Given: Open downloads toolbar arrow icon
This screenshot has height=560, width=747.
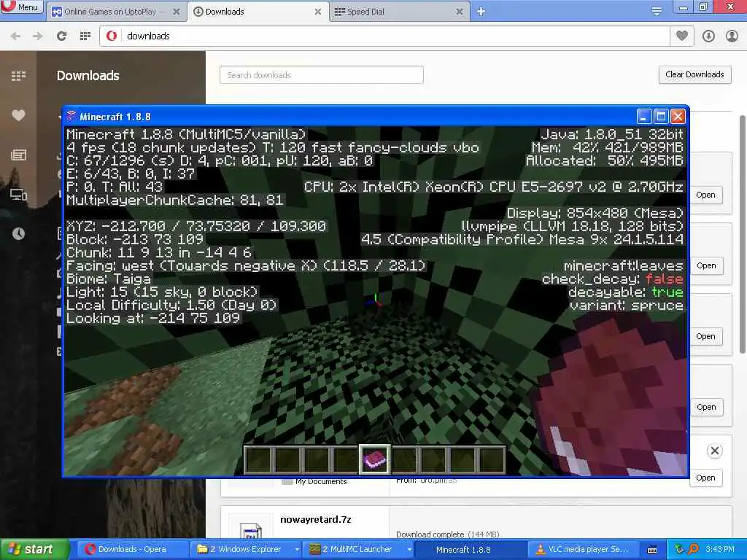Looking at the screenshot, I should pos(708,36).
